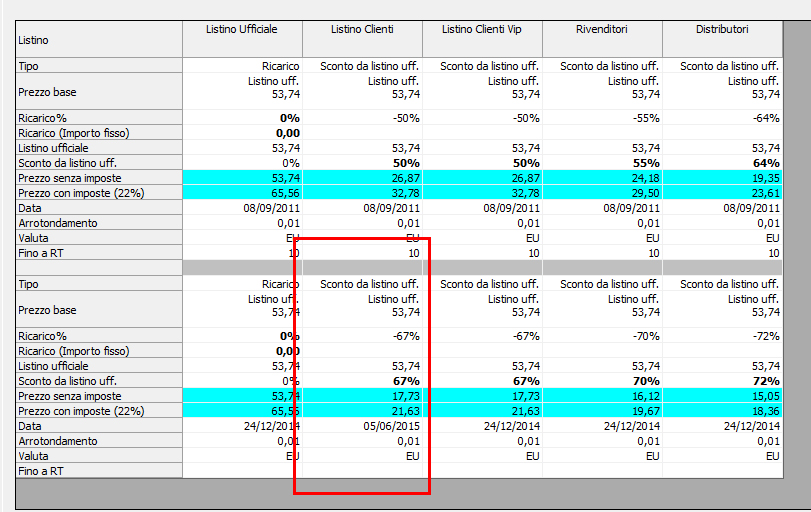Select the 19,67 price with tax cell
The height and width of the screenshot is (512, 811).
[602, 411]
